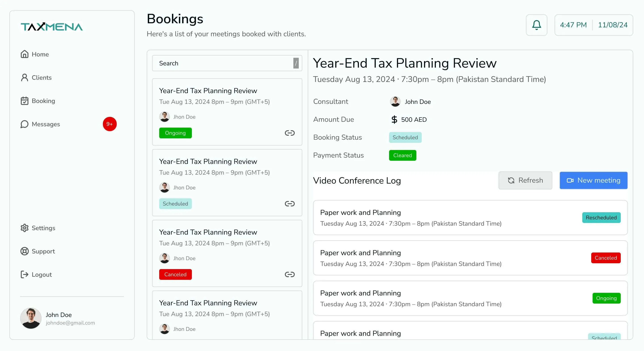Open Messages in the sidebar
The width and height of the screenshot is (644, 351).
pos(40,124)
